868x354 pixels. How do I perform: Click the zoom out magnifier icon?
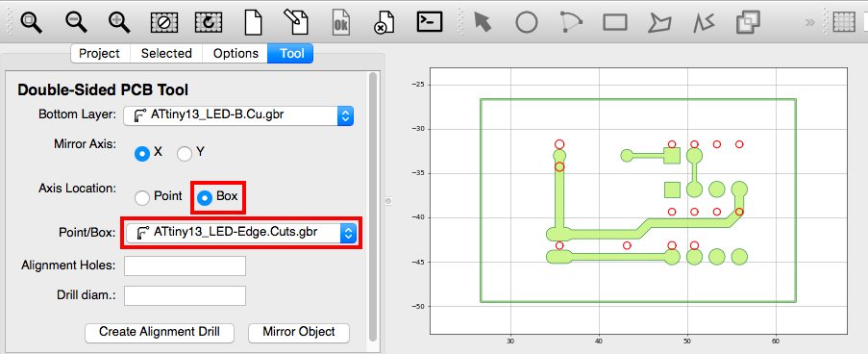pyautogui.click(x=75, y=22)
